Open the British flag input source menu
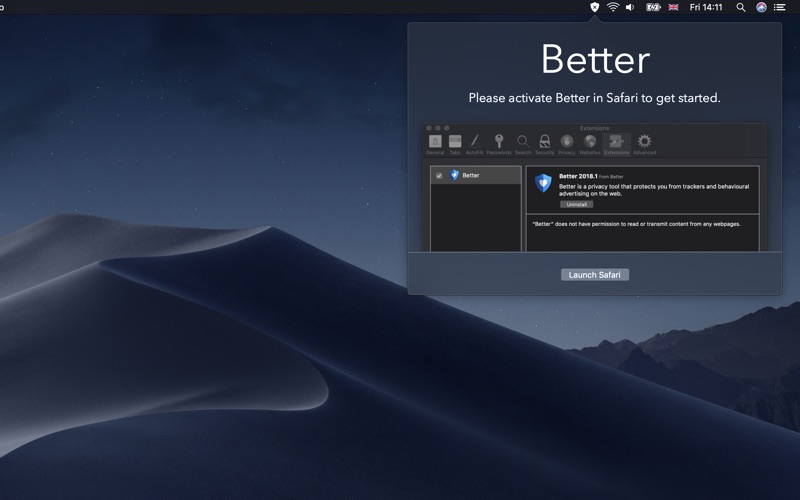800x500 pixels. [673, 7]
